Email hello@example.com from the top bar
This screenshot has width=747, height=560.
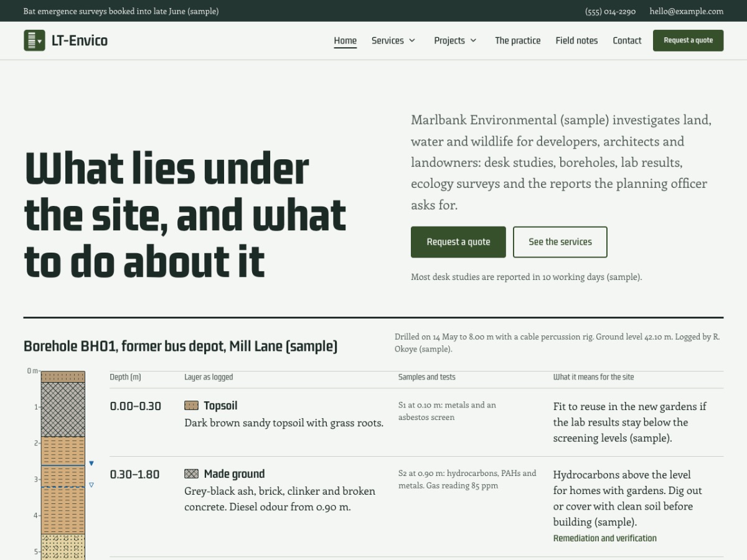point(687,11)
